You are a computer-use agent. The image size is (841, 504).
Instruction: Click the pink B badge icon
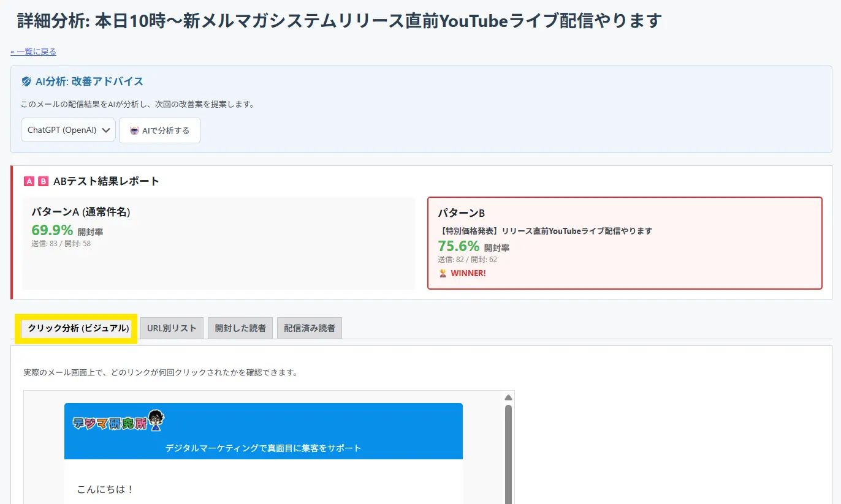pyautogui.click(x=43, y=181)
